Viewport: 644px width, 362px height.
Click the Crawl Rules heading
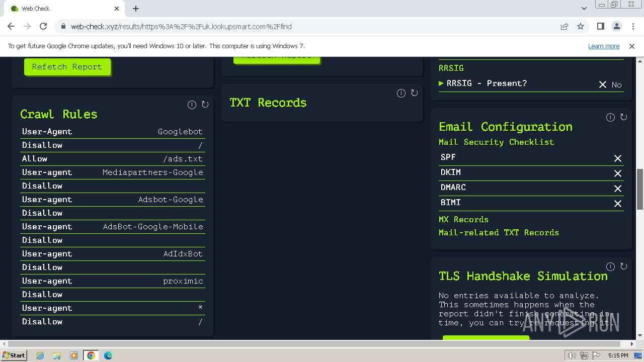tap(59, 114)
